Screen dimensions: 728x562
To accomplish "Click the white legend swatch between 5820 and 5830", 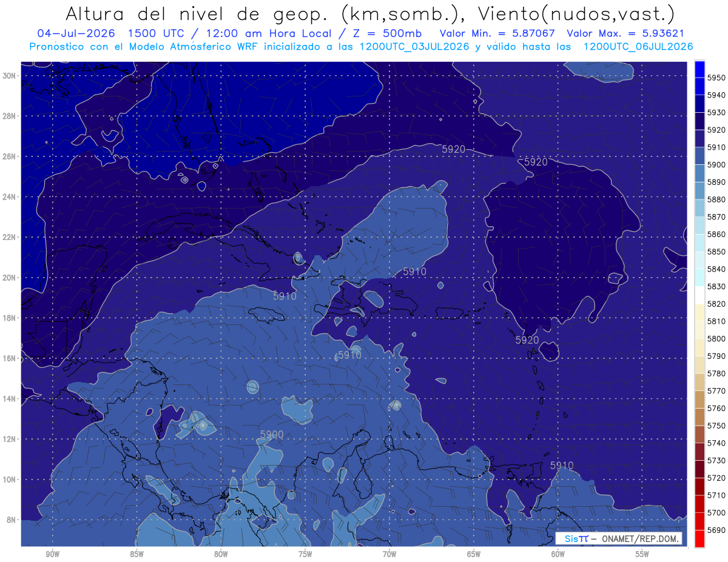I will point(699,295).
